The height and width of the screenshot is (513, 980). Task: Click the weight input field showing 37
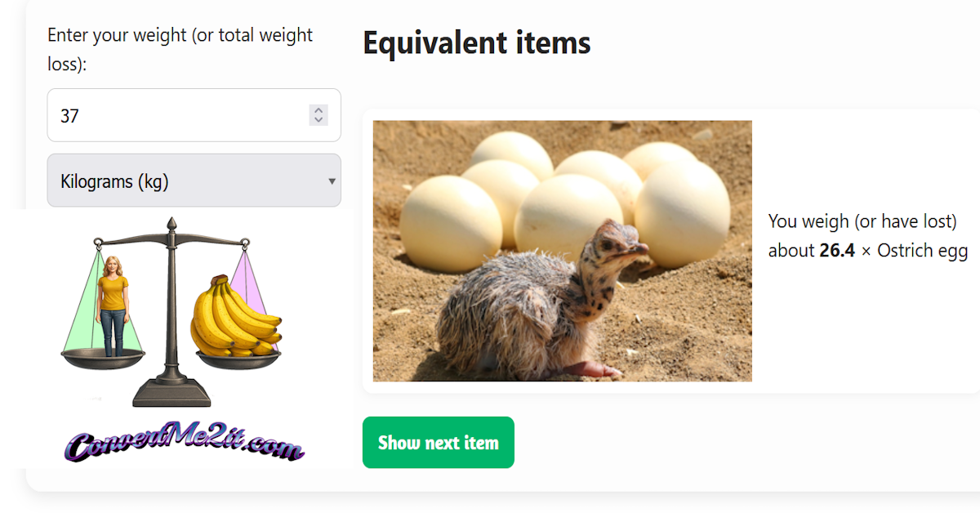click(x=194, y=115)
